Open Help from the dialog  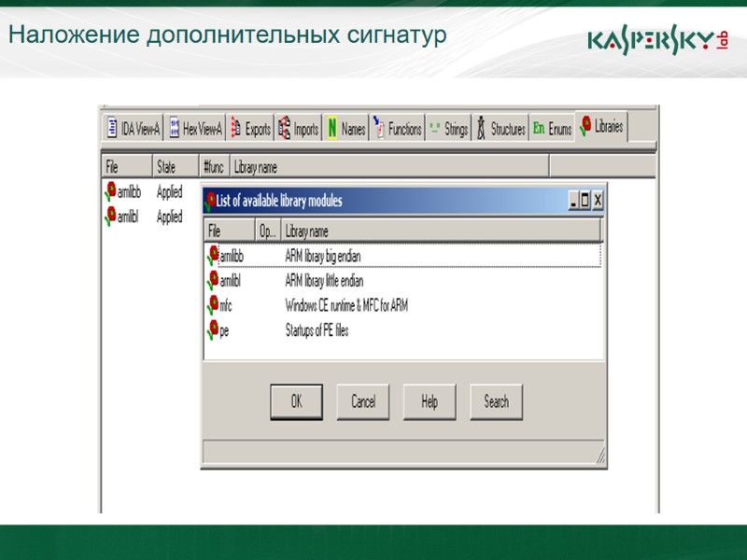tap(428, 401)
